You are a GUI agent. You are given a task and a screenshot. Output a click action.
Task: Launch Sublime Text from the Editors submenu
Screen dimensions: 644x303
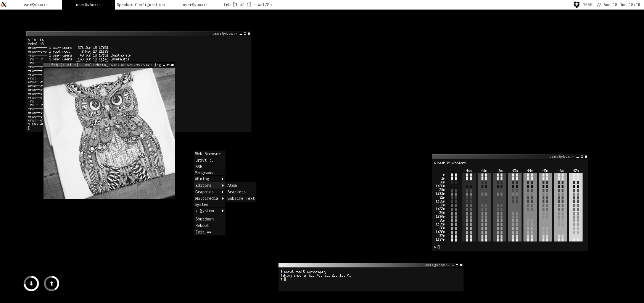pos(241,198)
